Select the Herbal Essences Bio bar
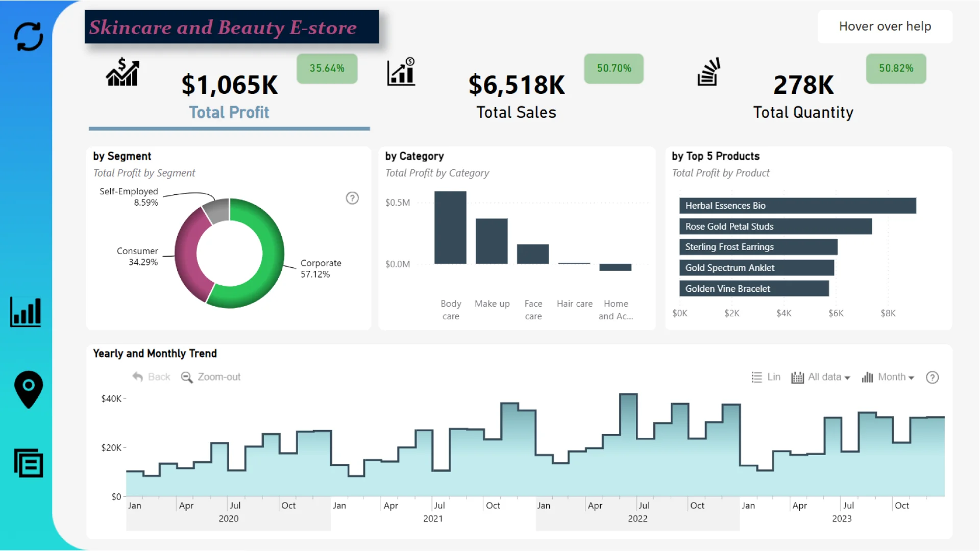 (798, 206)
